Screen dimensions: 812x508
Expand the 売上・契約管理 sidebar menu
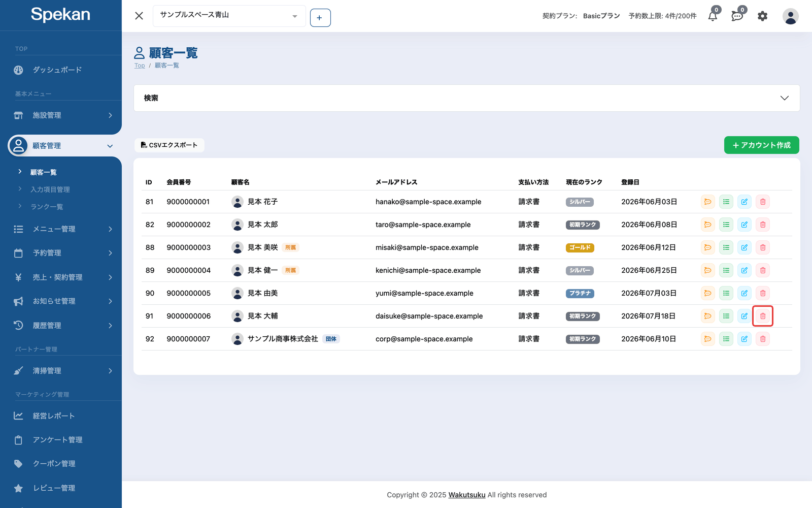point(61,277)
